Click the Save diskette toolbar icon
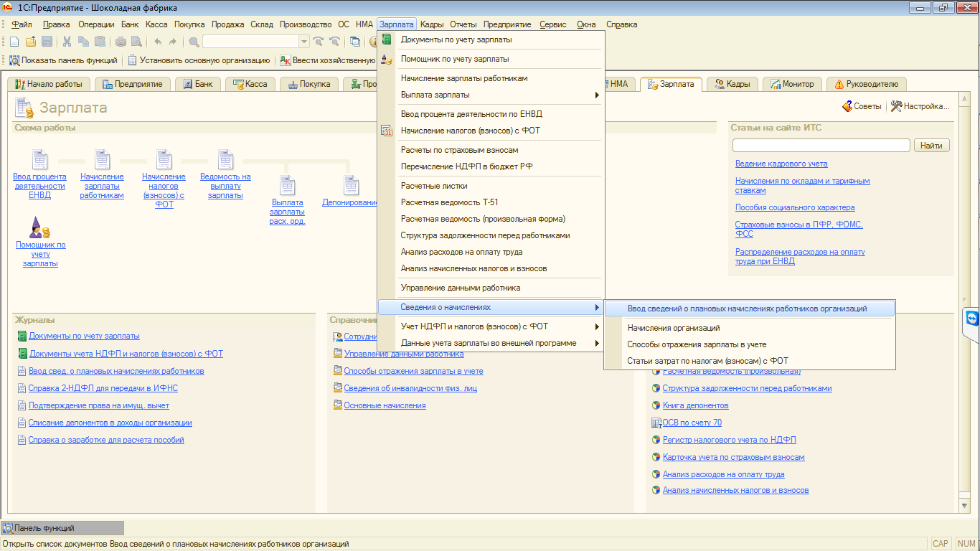The image size is (980, 551). pos(47,42)
